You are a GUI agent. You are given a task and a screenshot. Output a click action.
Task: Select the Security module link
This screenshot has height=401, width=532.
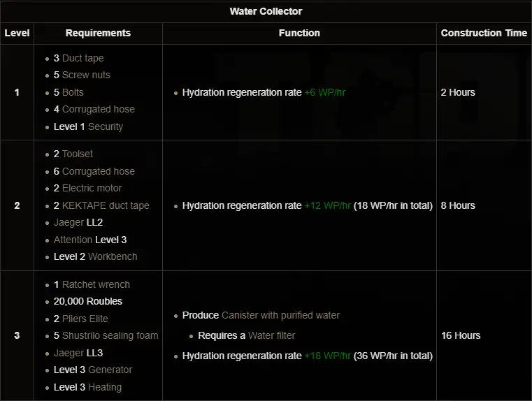pos(105,126)
